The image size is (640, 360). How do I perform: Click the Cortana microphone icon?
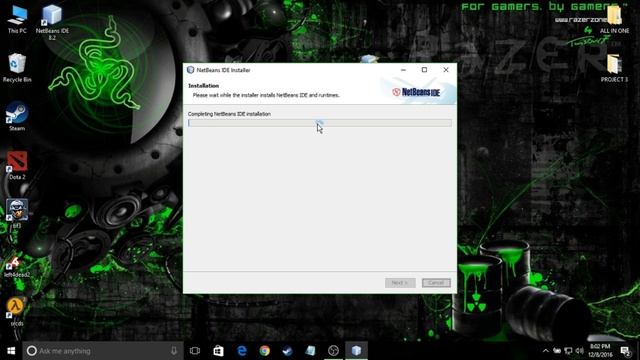(x=174, y=351)
